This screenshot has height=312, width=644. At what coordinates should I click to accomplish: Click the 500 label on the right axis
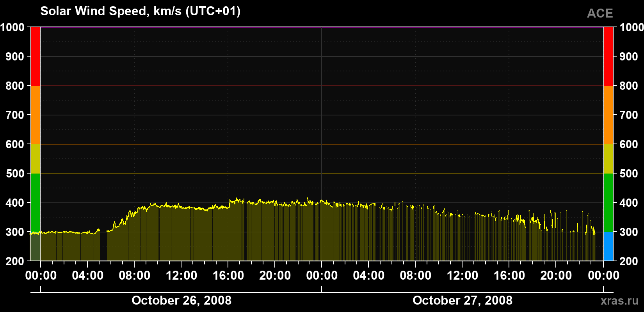[x=629, y=174]
